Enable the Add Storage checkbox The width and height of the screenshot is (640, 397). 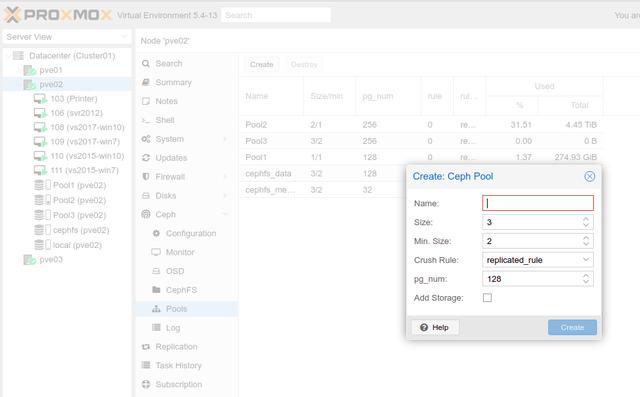(487, 298)
